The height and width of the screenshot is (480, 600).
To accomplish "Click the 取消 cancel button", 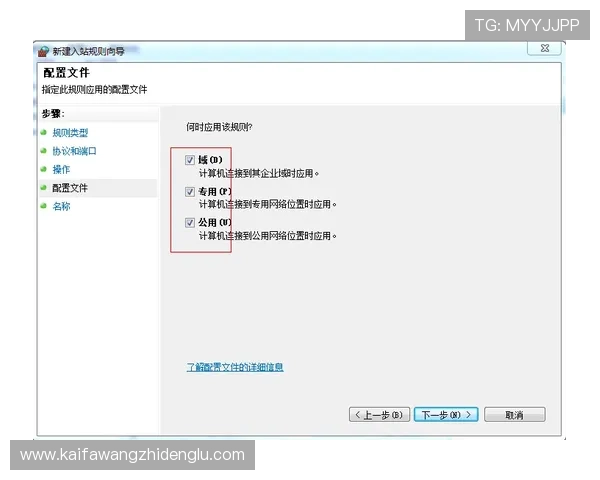I will coord(515,415).
